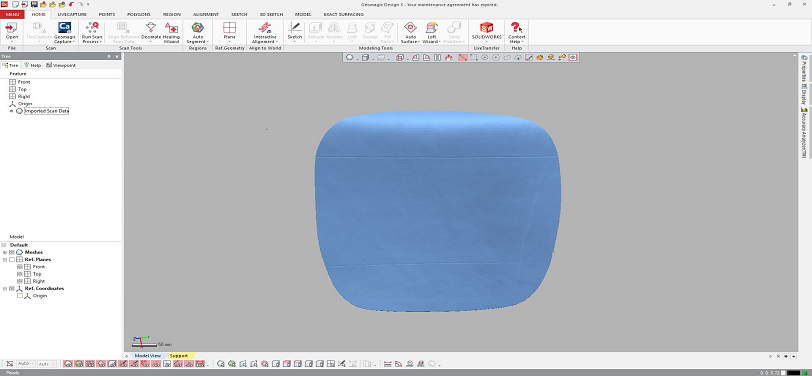Screen dimensions: 812x376
Task: Switch to the 3D SKETCH ribbon tab
Action: coord(270,15)
